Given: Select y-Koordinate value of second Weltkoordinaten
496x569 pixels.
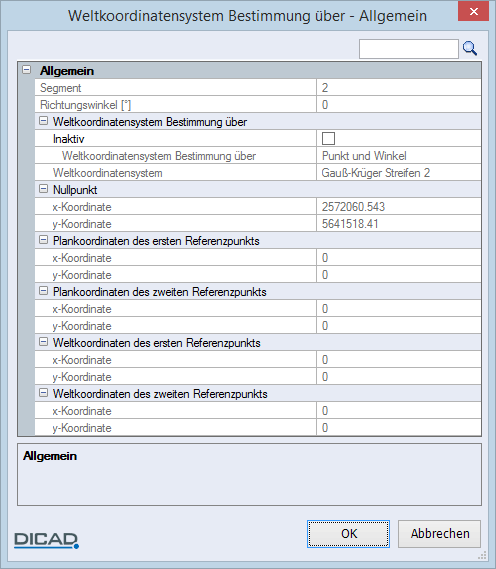Looking at the screenshot, I should 399,427.
